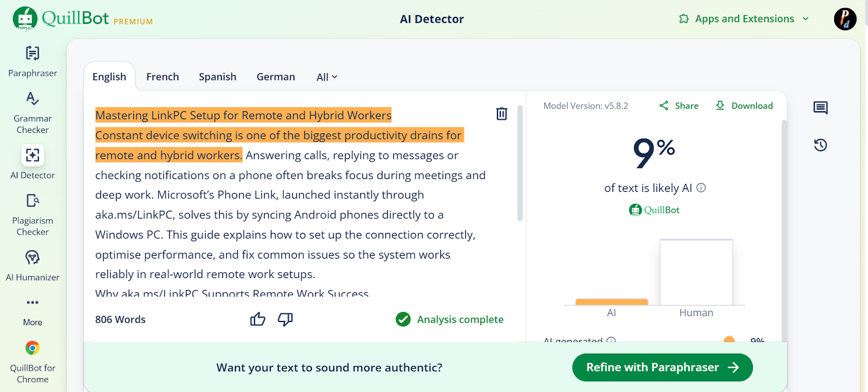The image size is (868, 392).
Task: Open the history clock icon
Action: pos(820,145)
